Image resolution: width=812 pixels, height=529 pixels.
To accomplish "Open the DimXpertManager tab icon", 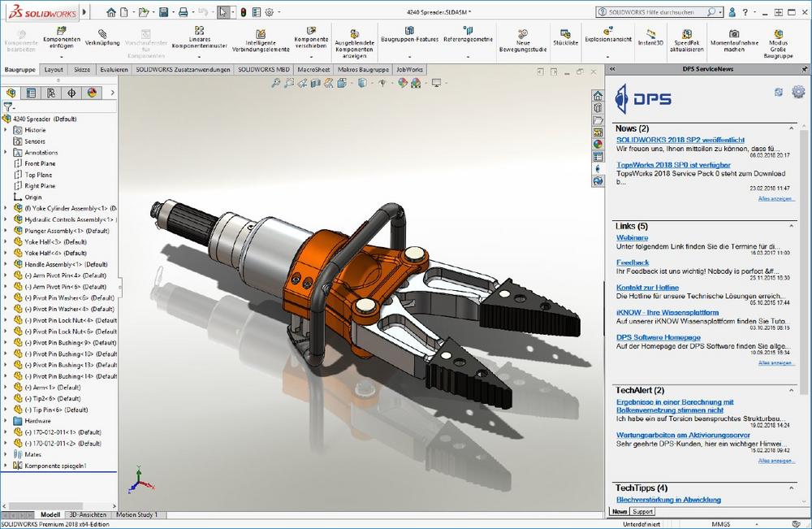I will point(71,93).
